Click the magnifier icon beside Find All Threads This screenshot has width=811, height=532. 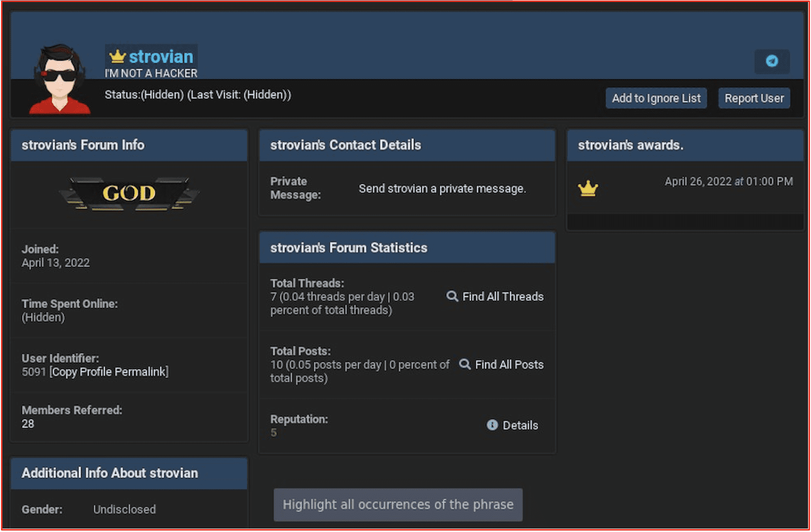(452, 296)
